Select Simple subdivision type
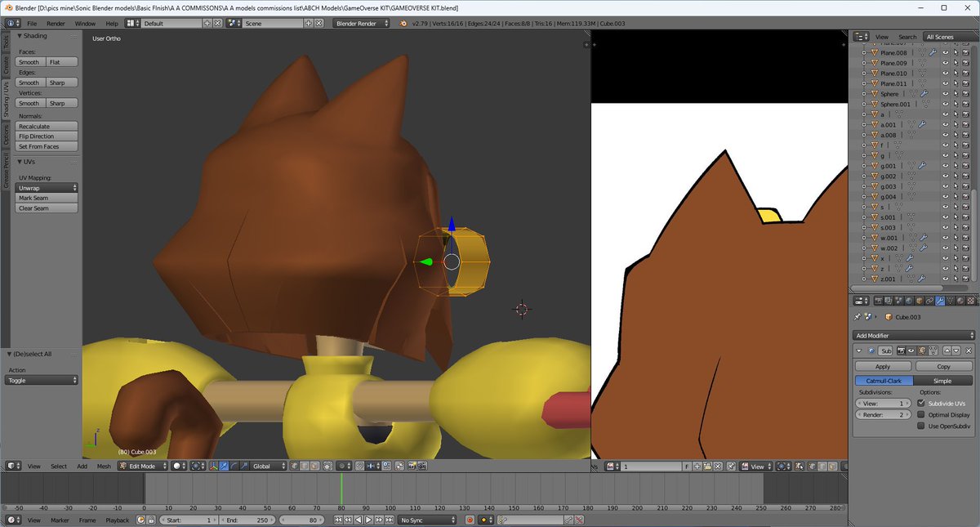 point(942,381)
